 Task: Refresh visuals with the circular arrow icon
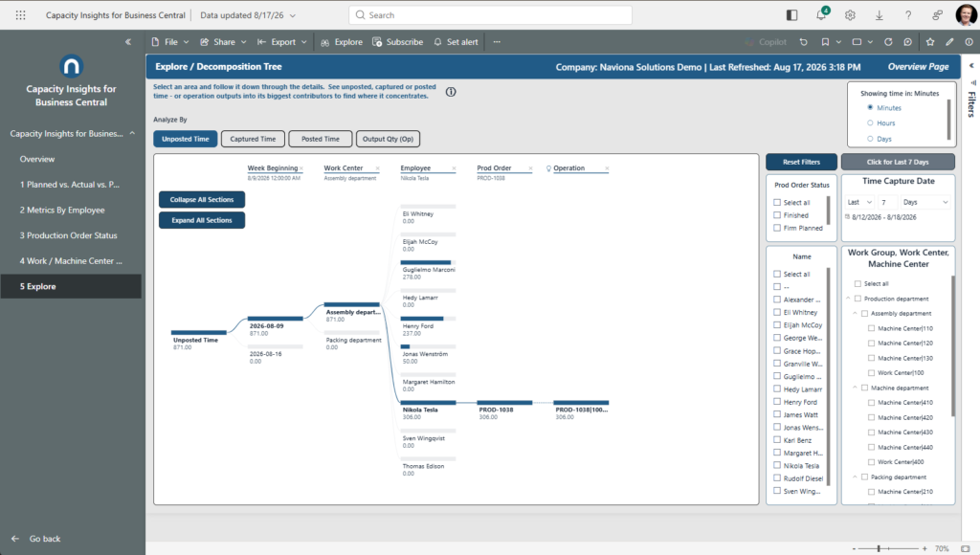[888, 42]
